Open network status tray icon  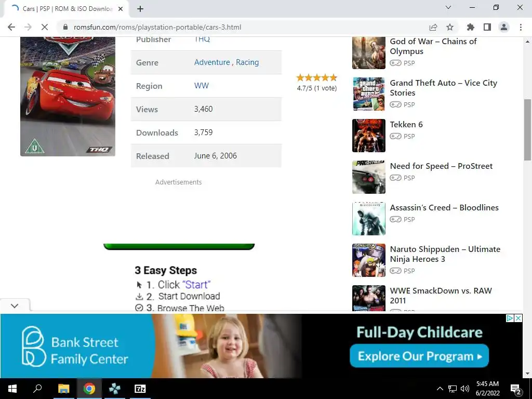click(x=453, y=389)
